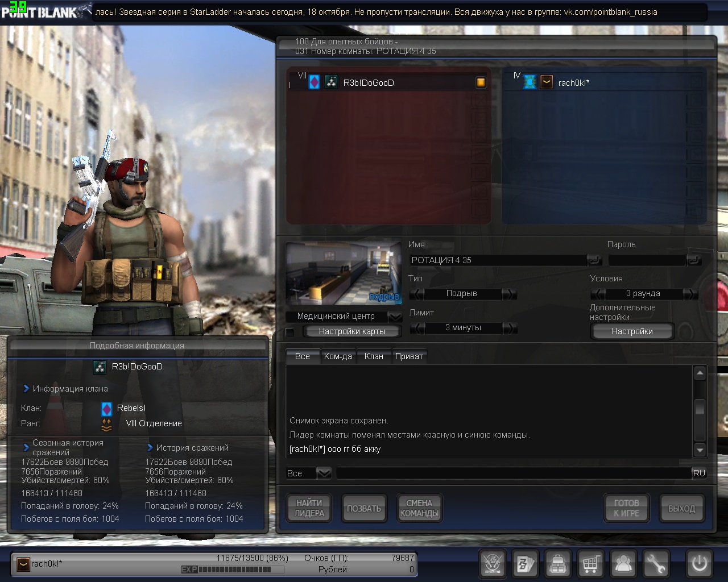Click the Очков (ГП) 79687 value

[x=403, y=558]
